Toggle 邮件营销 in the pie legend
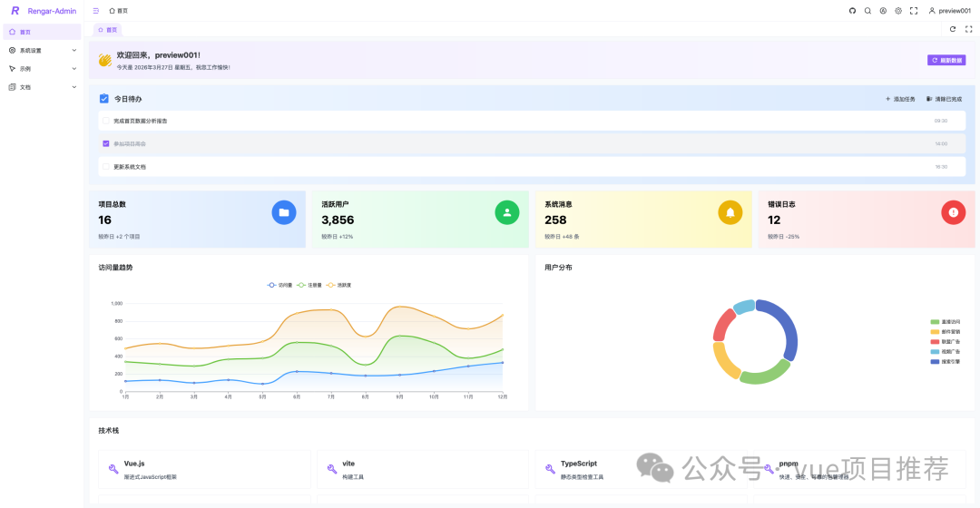This screenshot has height=508, width=980. 945,332
